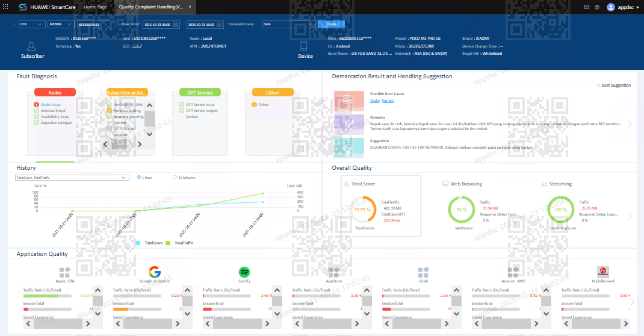Select the Radio fault category tab
Image resolution: width=644 pixels, height=336 pixels.
55,93
